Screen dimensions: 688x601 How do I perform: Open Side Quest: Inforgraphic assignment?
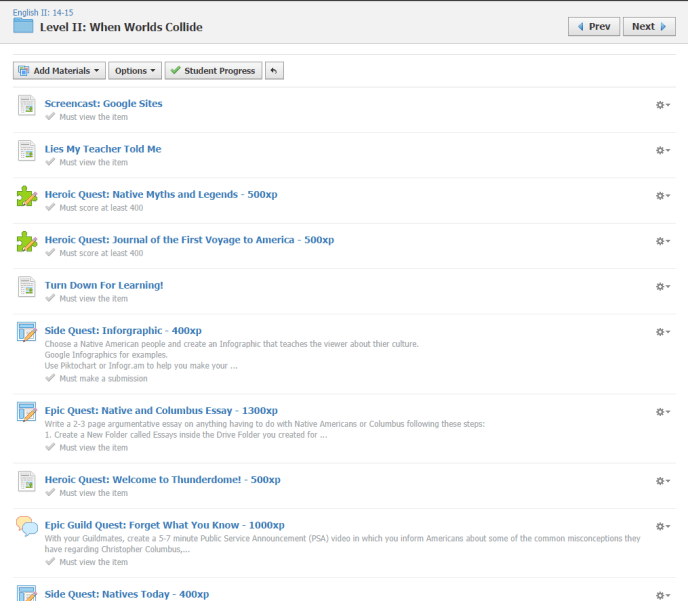(x=123, y=330)
